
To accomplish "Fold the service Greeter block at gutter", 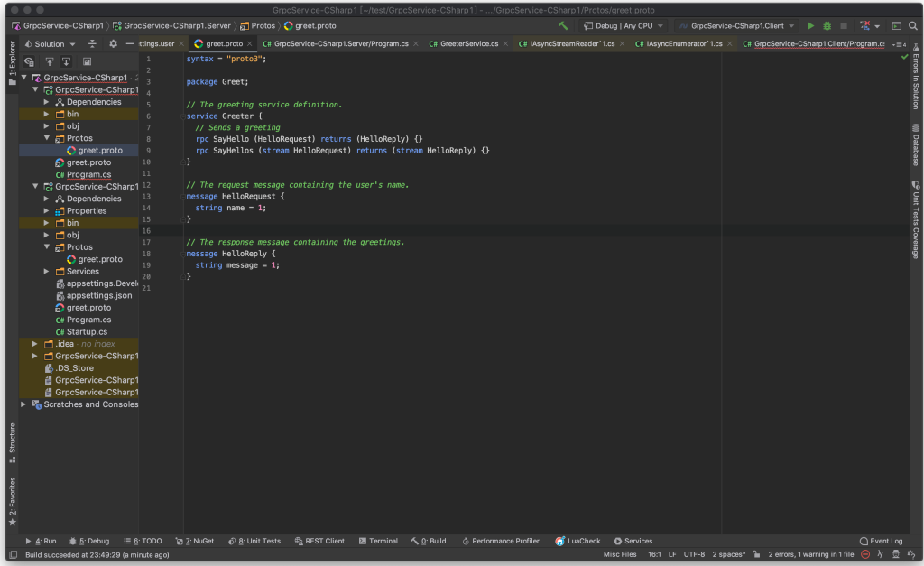I will pyautogui.click(x=182, y=116).
